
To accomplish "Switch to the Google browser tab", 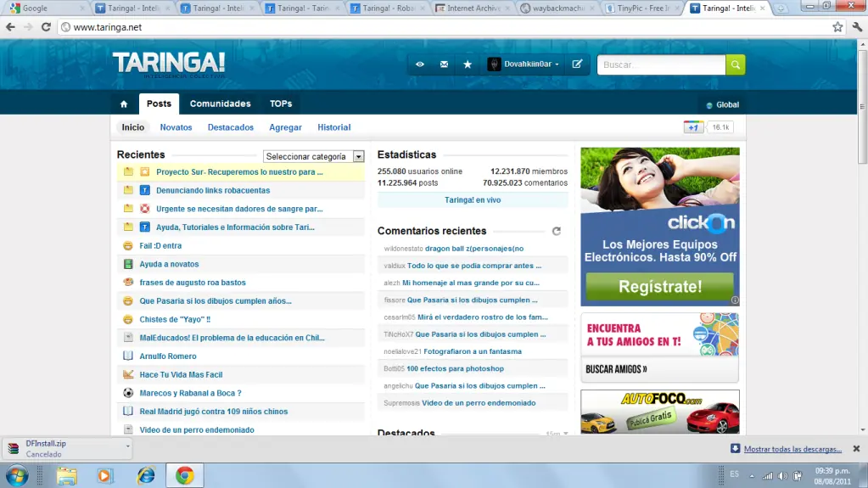I will [47, 8].
